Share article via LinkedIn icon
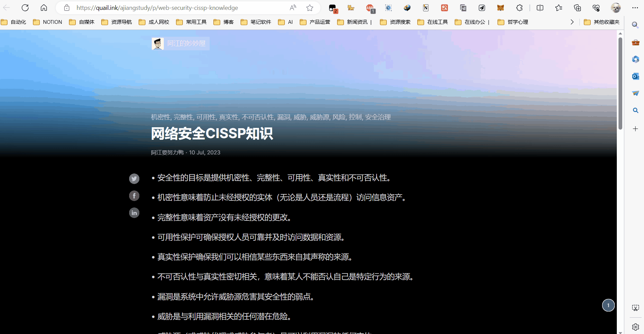The height and width of the screenshot is (334, 644). point(134,213)
